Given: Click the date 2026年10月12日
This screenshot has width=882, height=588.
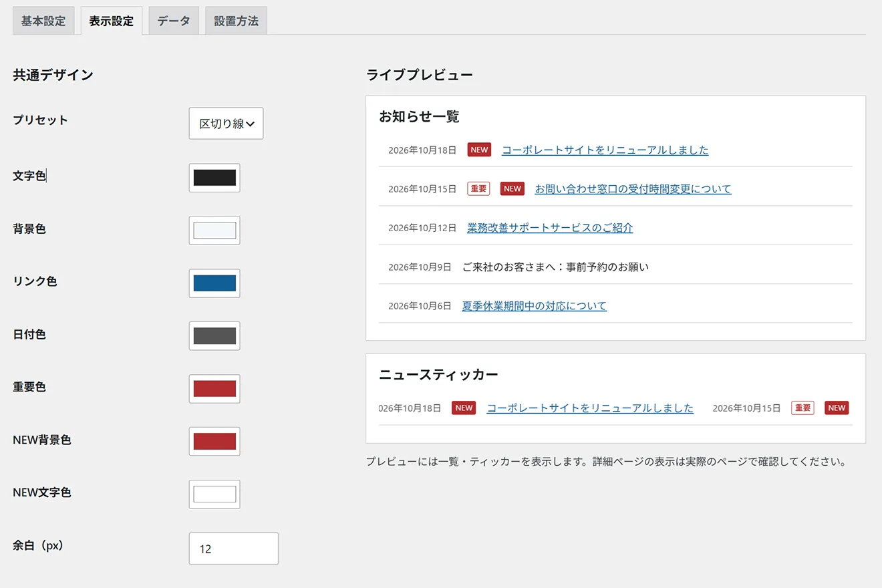Looking at the screenshot, I should point(422,228).
